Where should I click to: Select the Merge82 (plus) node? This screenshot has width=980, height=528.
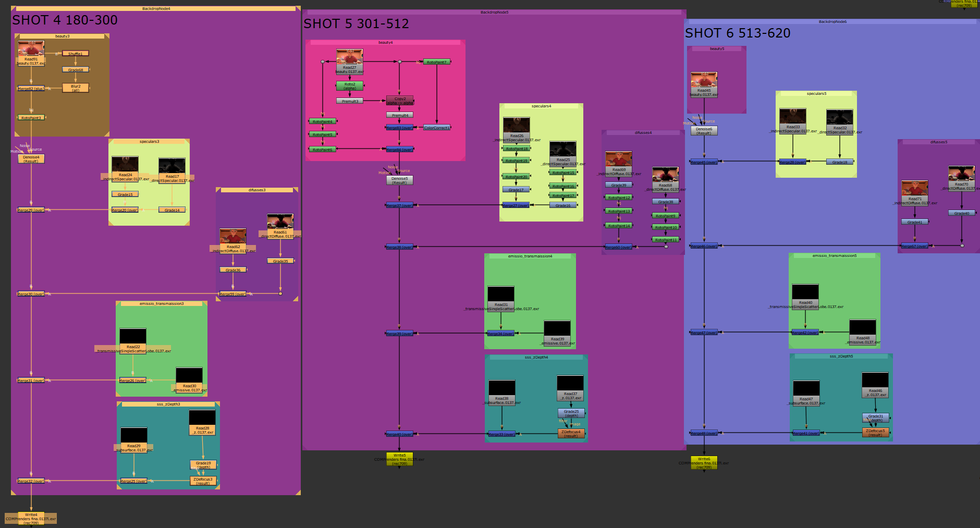tap(31, 89)
